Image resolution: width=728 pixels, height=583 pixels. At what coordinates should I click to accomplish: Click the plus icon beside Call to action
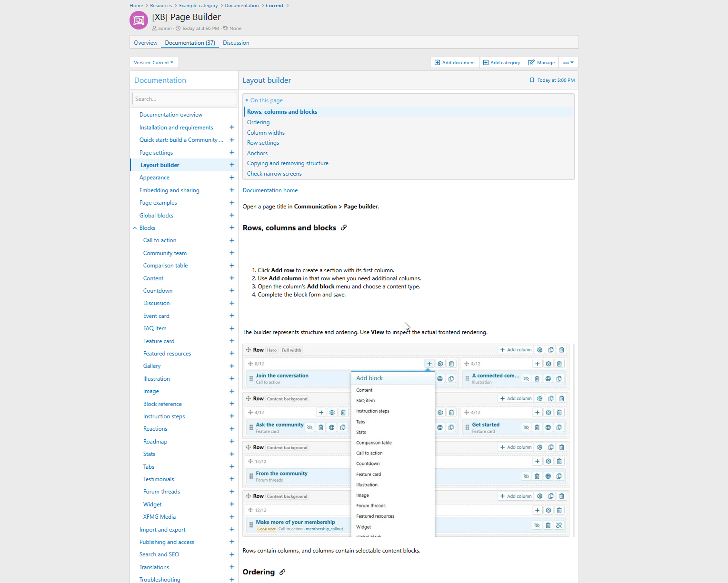[x=232, y=240]
